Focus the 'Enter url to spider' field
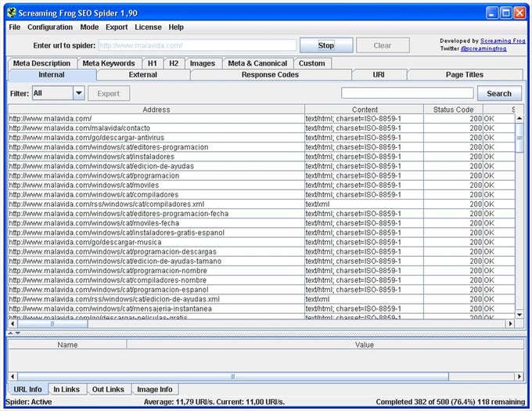 (197, 45)
